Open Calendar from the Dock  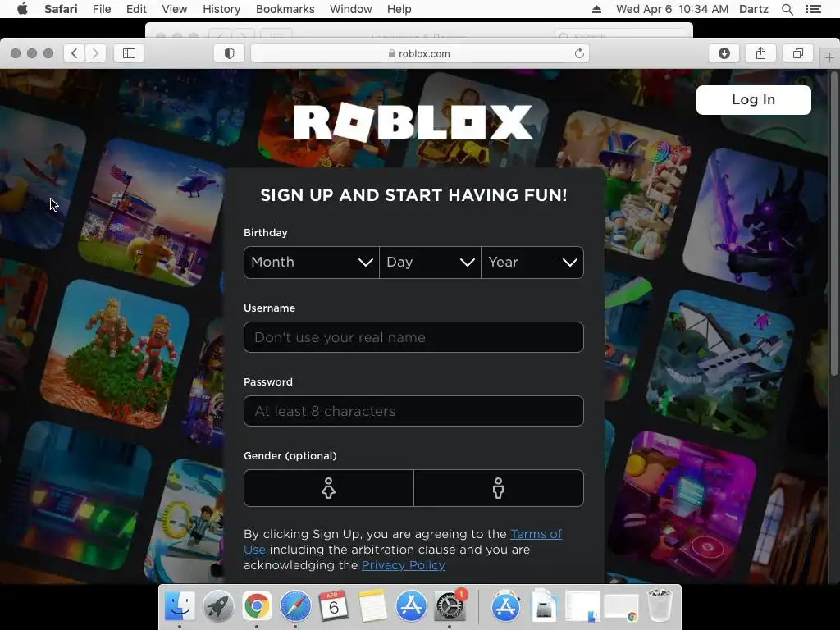tap(334, 606)
